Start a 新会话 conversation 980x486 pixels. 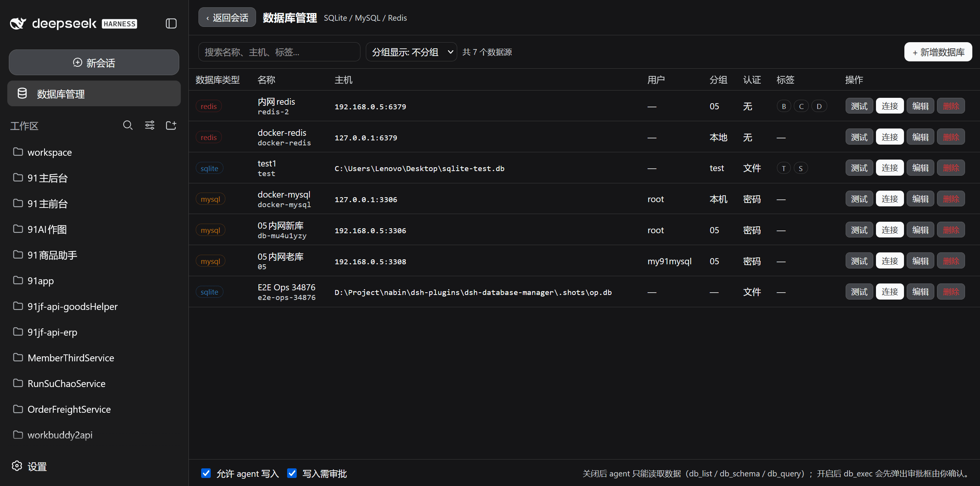click(94, 62)
